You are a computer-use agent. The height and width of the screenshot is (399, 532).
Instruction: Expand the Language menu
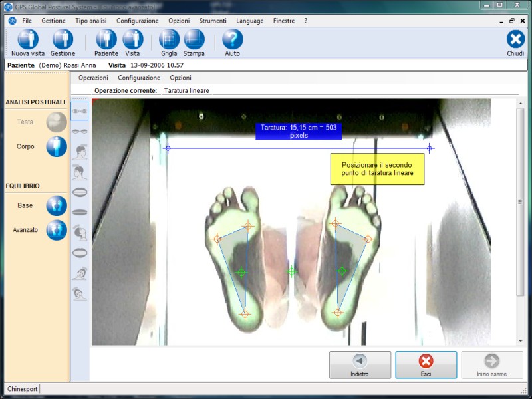click(x=250, y=21)
